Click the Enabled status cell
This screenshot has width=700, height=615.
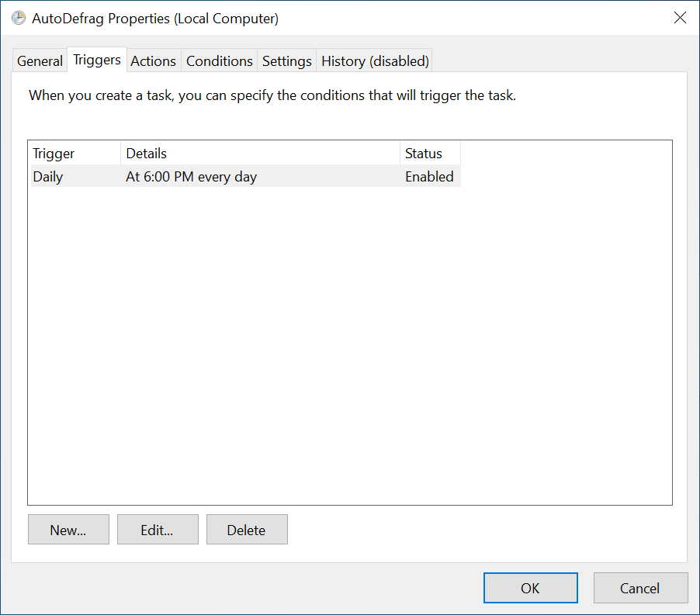pos(429,177)
